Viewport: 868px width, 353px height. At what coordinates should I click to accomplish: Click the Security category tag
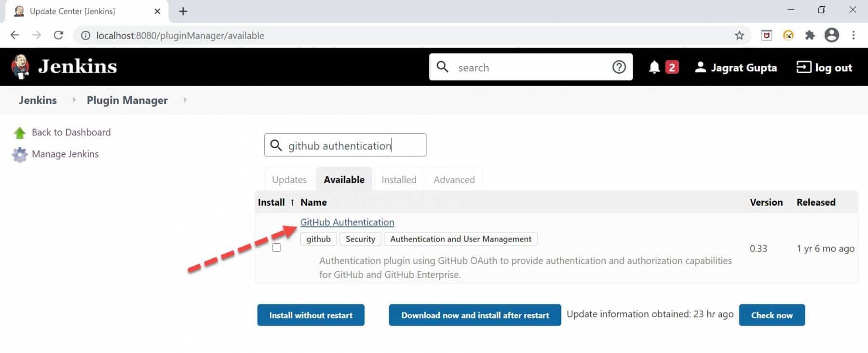pos(360,239)
